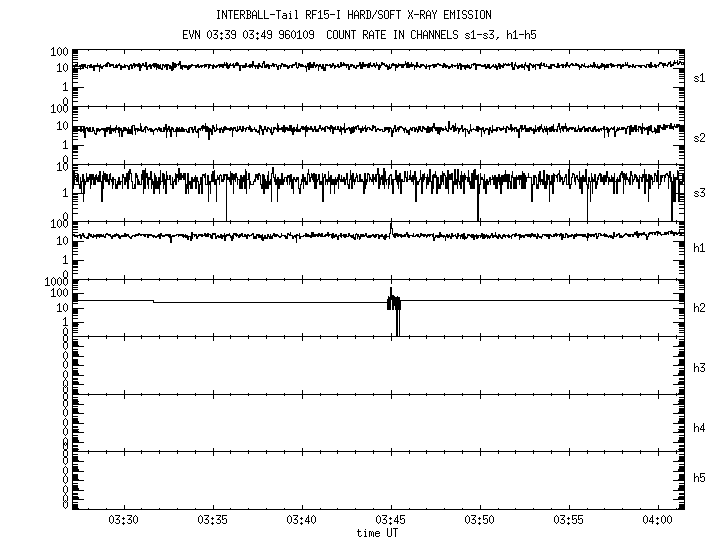Select the s3 channel label
This screenshot has height=550, width=720.
[699, 192]
